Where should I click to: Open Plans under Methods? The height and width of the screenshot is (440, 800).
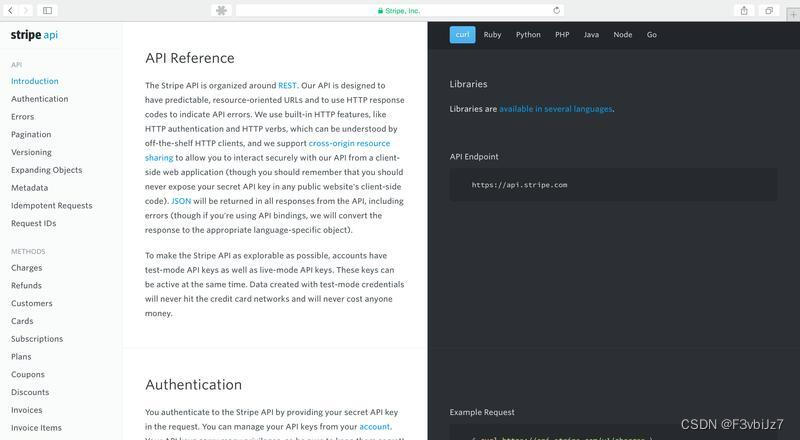pyautogui.click(x=21, y=357)
